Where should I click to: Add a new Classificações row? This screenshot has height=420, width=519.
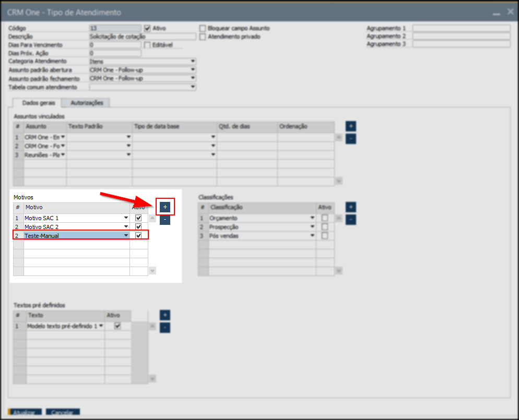pos(351,207)
